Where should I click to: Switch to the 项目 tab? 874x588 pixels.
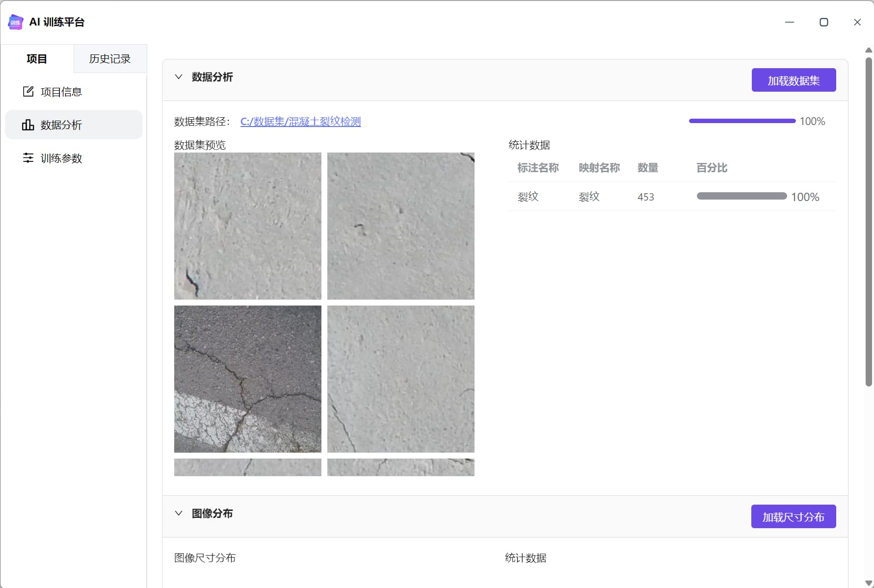tap(37, 59)
